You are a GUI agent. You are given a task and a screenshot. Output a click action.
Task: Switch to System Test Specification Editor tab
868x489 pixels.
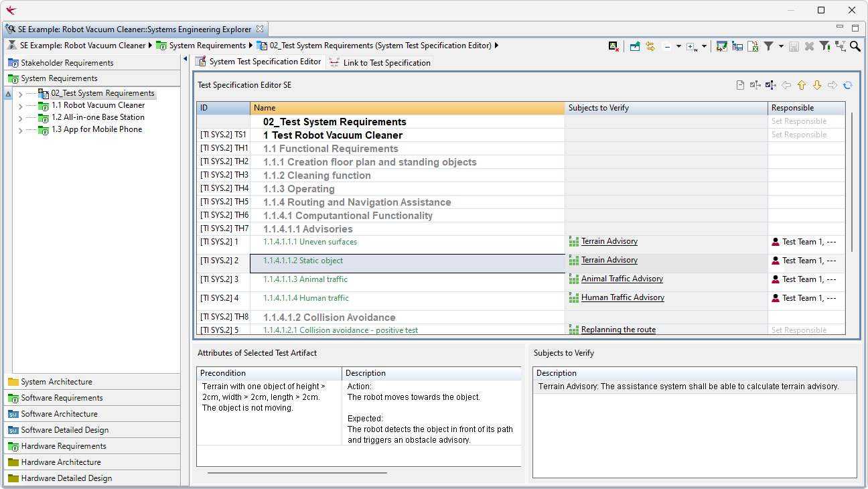click(259, 62)
